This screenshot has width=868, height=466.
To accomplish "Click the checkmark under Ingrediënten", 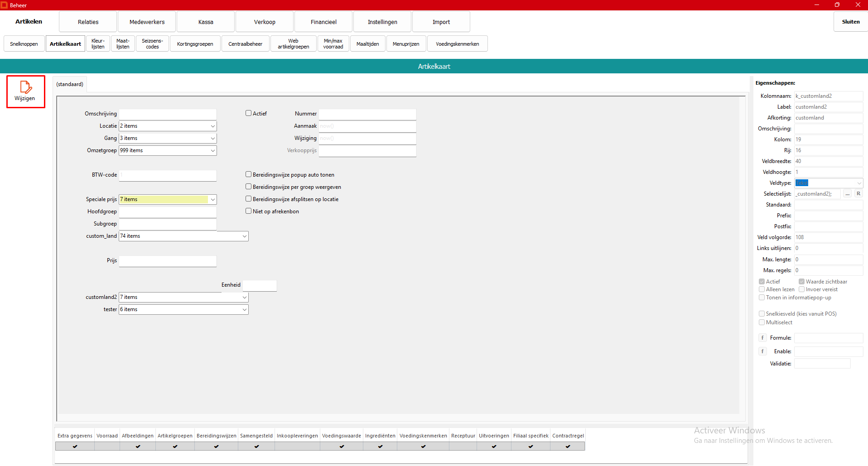I will coord(380,447).
